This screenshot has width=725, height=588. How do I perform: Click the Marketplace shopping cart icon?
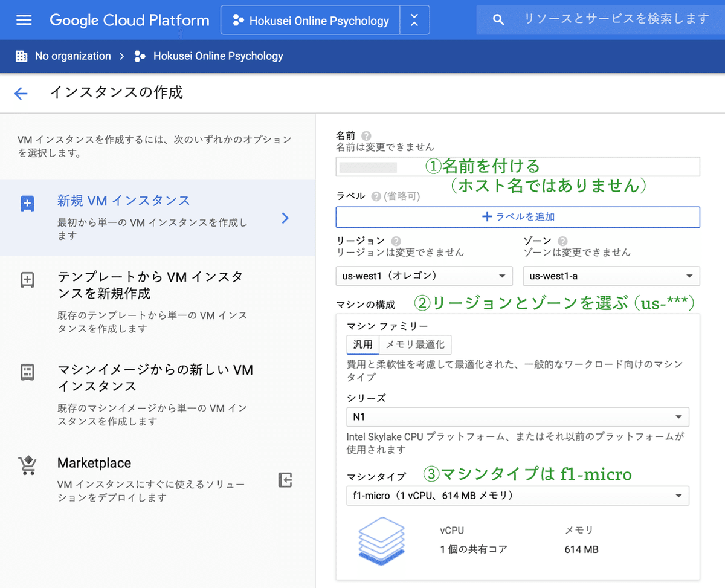pyautogui.click(x=28, y=465)
